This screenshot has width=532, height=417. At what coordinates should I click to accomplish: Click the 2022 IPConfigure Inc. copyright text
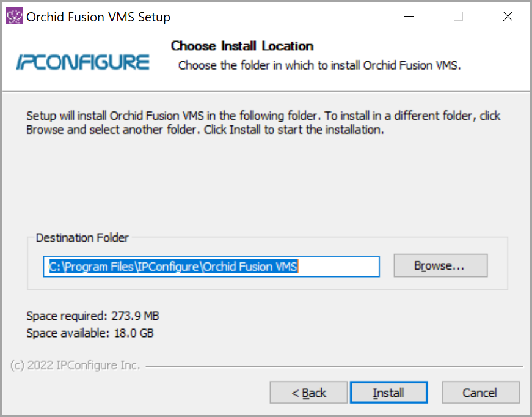pyautogui.click(x=75, y=366)
